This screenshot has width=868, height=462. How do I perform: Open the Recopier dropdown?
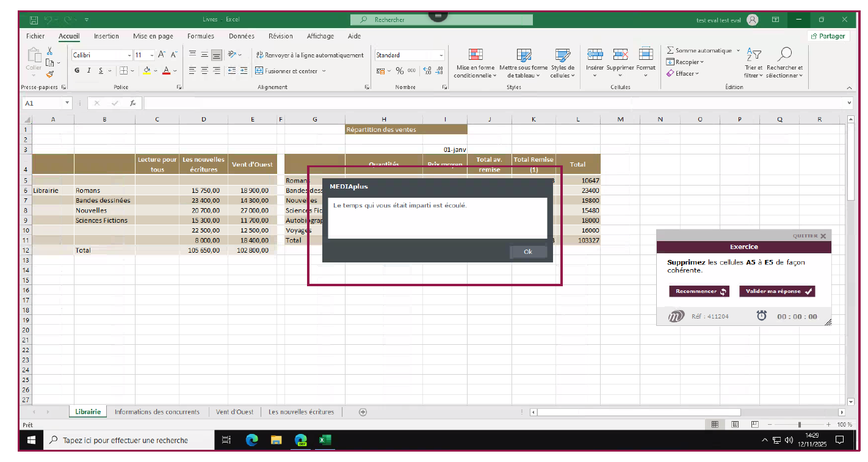(x=685, y=62)
